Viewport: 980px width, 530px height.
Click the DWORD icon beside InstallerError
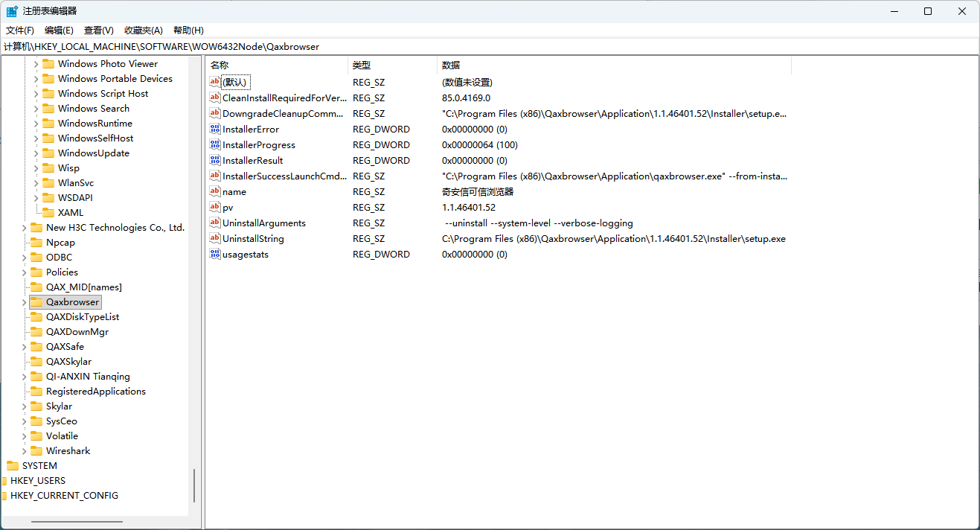point(216,130)
